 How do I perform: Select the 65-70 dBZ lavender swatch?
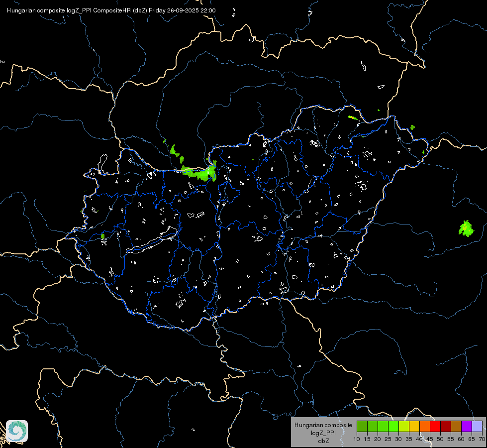[x=477, y=426]
